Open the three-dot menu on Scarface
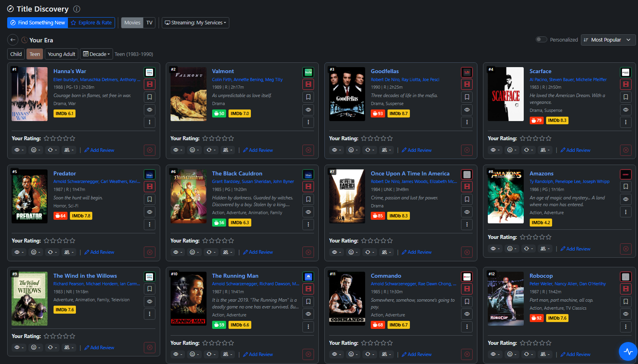Image resolution: width=638 pixels, height=364 pixels. 625,122
